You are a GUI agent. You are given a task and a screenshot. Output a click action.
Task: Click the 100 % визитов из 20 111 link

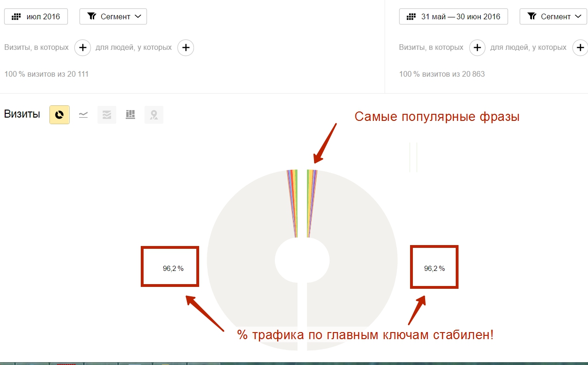46,74
